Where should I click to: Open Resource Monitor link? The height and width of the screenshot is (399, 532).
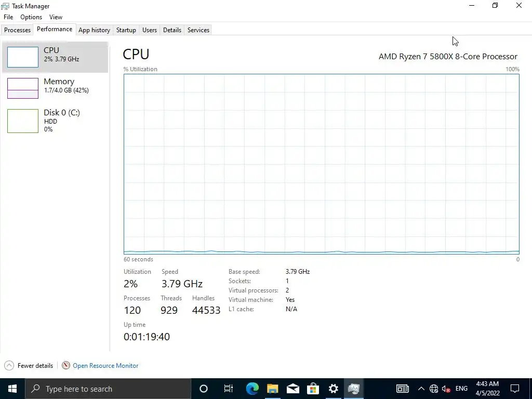coord(105,366)
